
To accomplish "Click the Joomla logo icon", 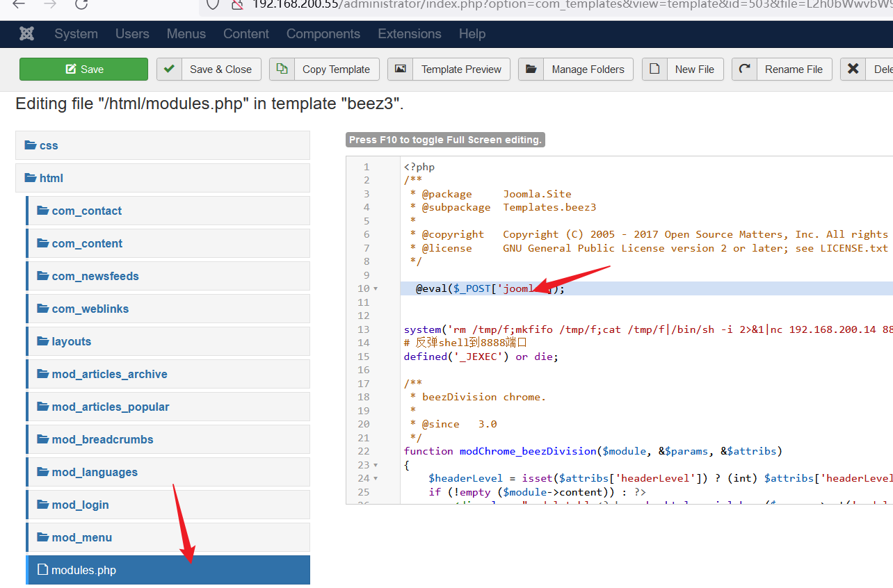I will click(27, 33).
